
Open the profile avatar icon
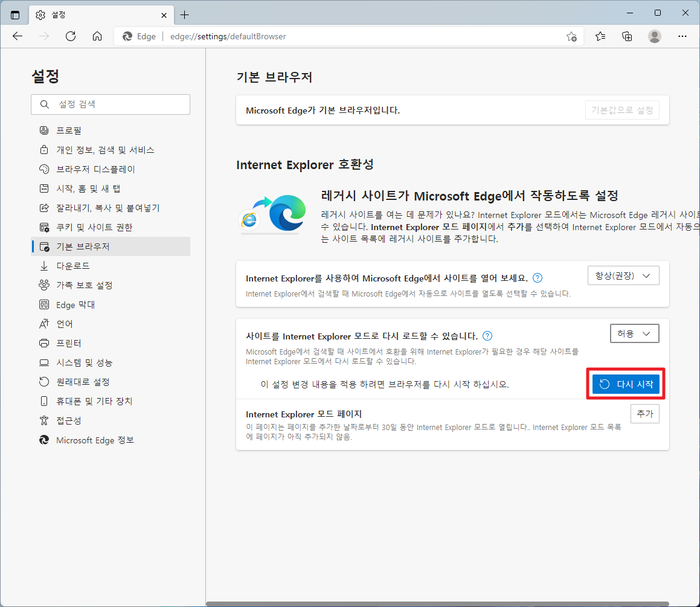pyautogui.click(x=655, y=36)
